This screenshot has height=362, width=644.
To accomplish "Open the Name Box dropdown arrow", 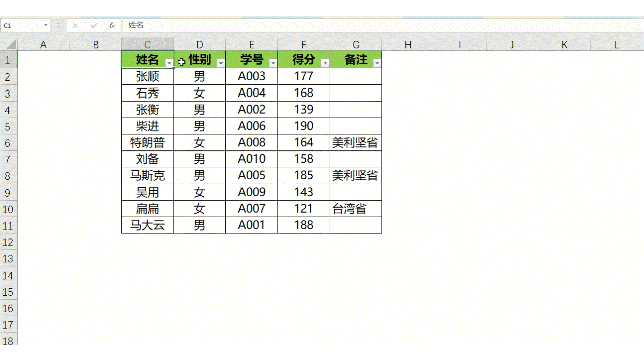I will 46,25.
